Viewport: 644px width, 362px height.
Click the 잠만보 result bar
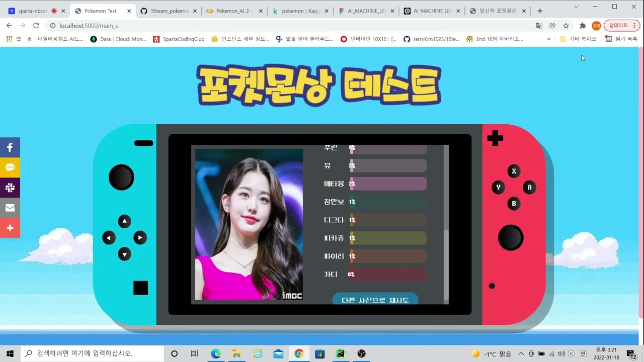pos(388,202)
